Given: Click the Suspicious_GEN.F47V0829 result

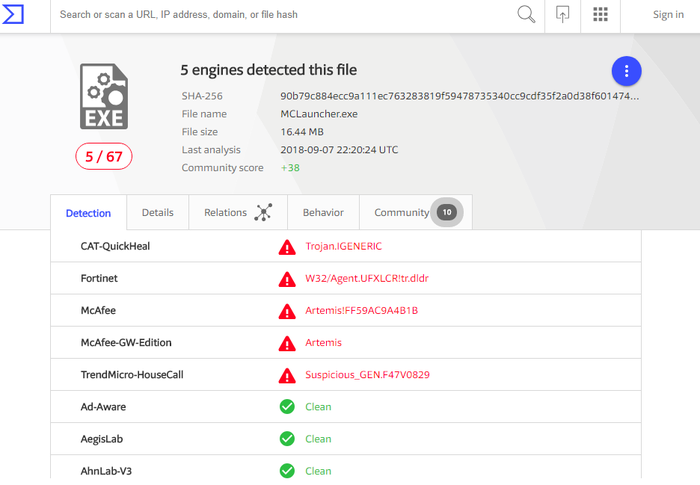Looking at the screenshot, I should tap(367, 375).
